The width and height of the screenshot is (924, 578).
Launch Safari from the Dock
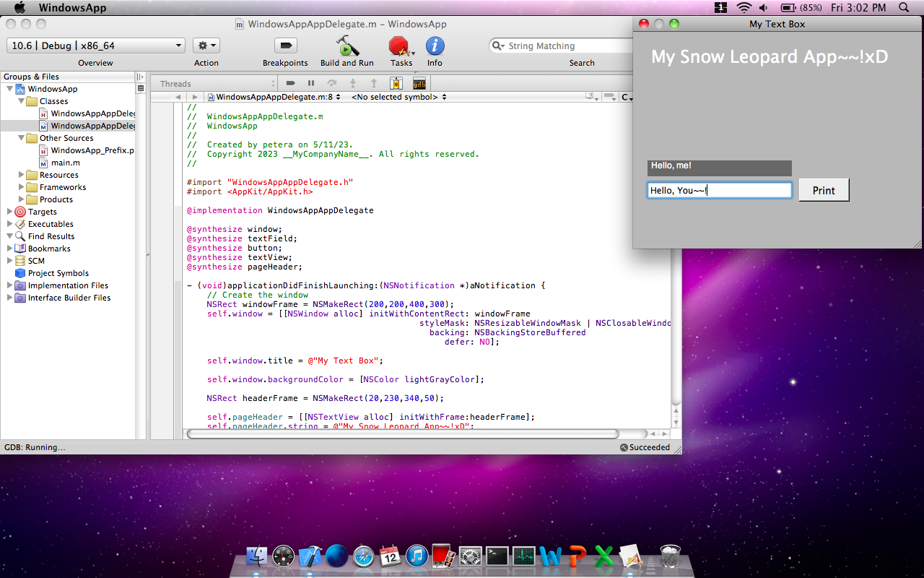click(x=364, y=556)
